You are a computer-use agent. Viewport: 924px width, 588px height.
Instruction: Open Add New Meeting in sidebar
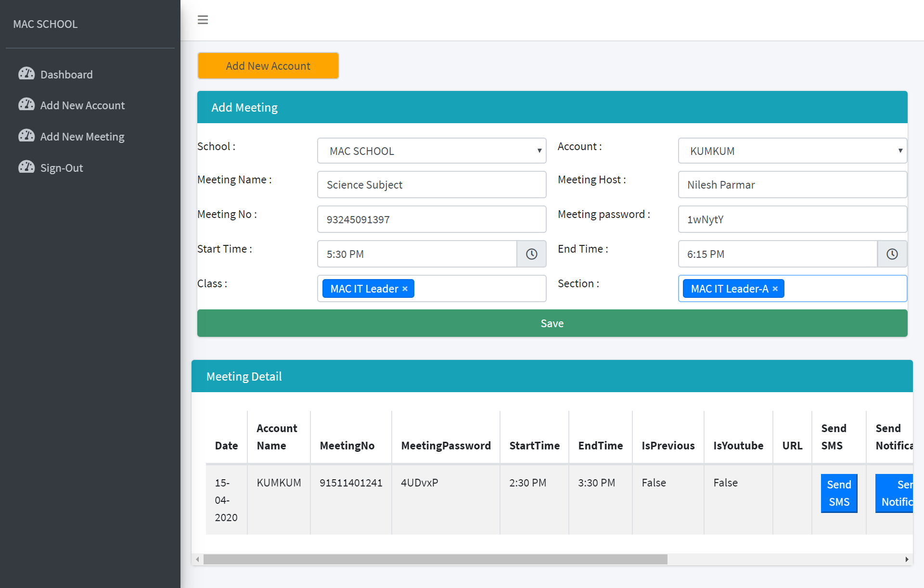82,137
